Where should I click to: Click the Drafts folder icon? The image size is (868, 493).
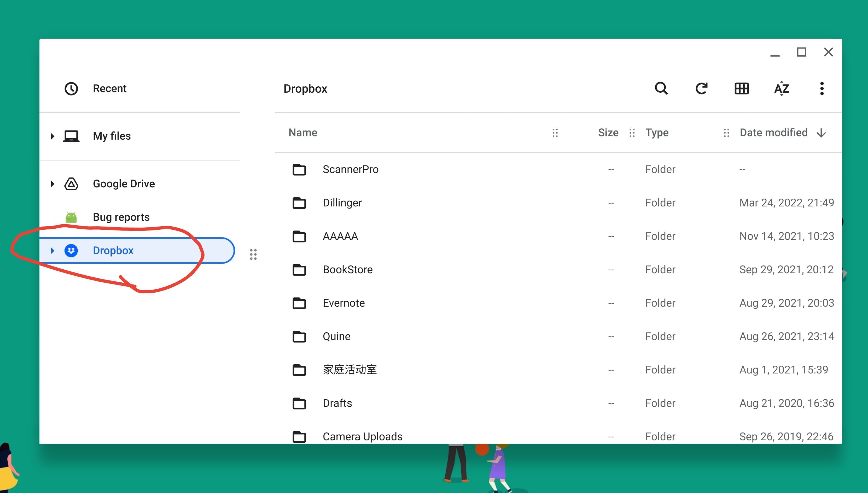click(299, 403)
